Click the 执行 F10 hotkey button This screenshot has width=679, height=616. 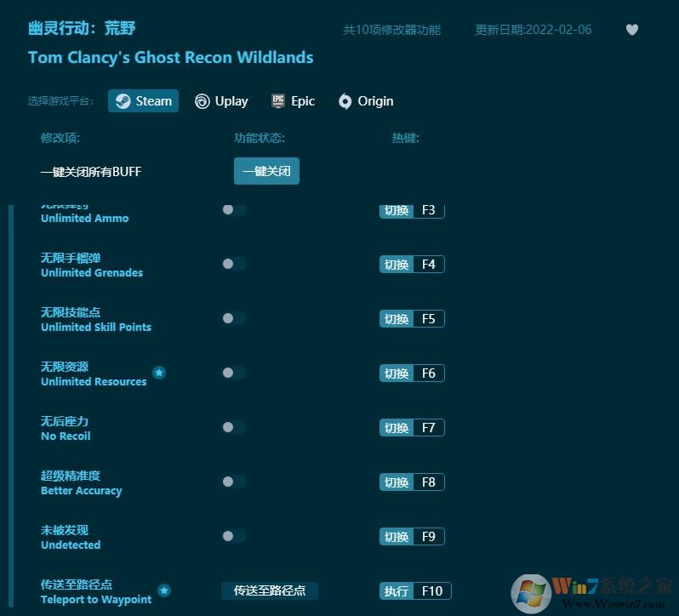(416, 590)
